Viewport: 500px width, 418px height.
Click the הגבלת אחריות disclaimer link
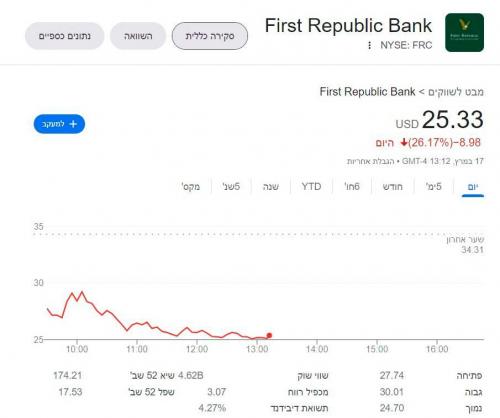click(x=370, y=161)
